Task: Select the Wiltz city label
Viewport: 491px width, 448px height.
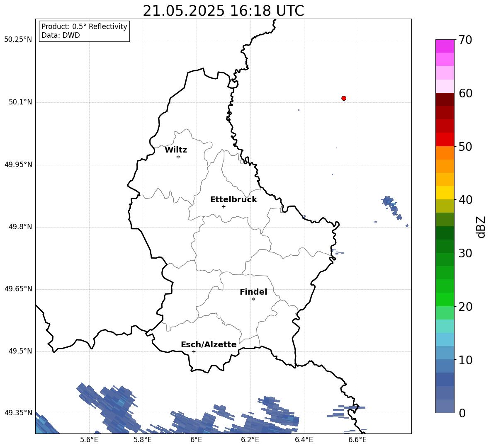Action: (x=176, y=150)
